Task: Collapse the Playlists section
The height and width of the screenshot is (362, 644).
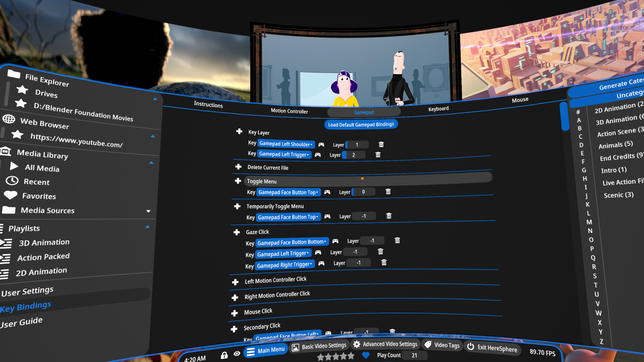Action: pos(148,227)
